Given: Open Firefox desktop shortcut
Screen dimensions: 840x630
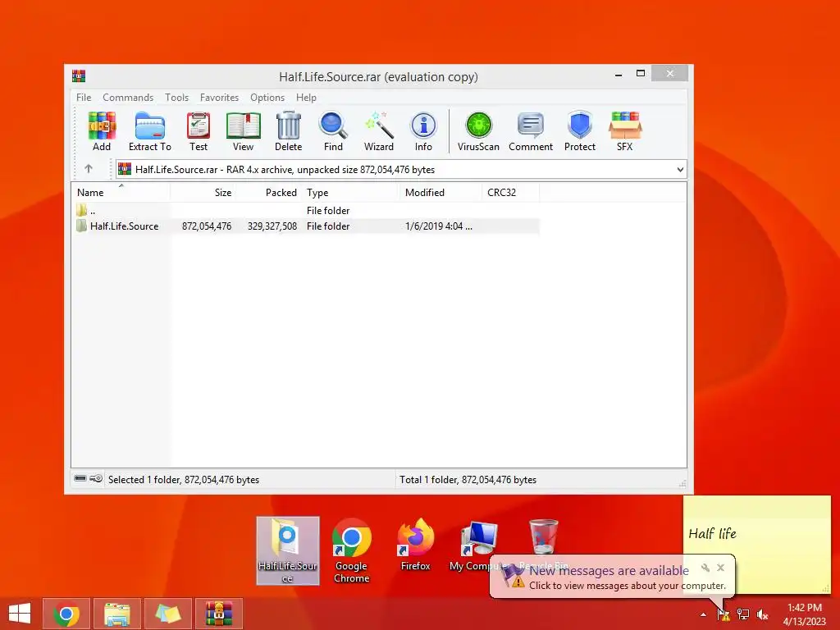Looking at the screenshot, I should coord(416,546).
